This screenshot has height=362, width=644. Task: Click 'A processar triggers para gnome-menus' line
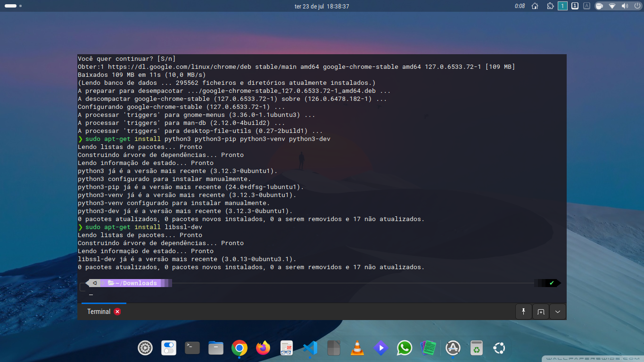coord(197,115)
